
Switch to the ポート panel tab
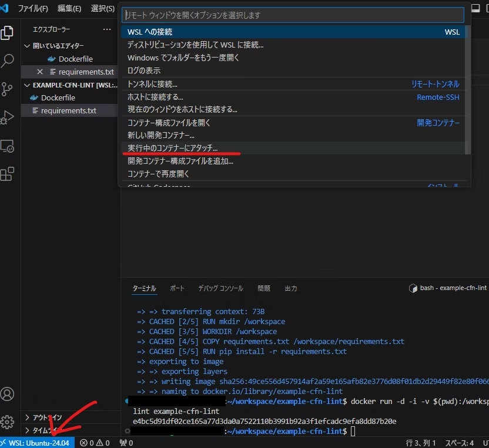[x=177, y=288]
